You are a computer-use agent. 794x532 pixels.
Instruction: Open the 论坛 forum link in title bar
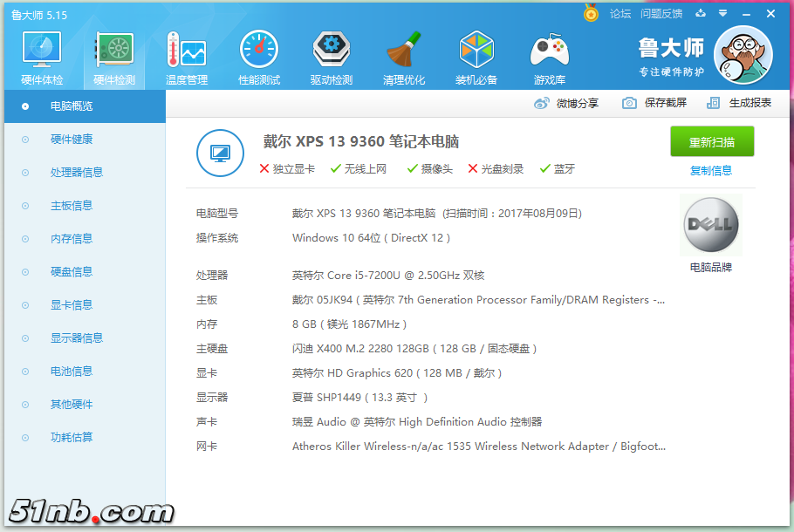(x=620, y=14)
